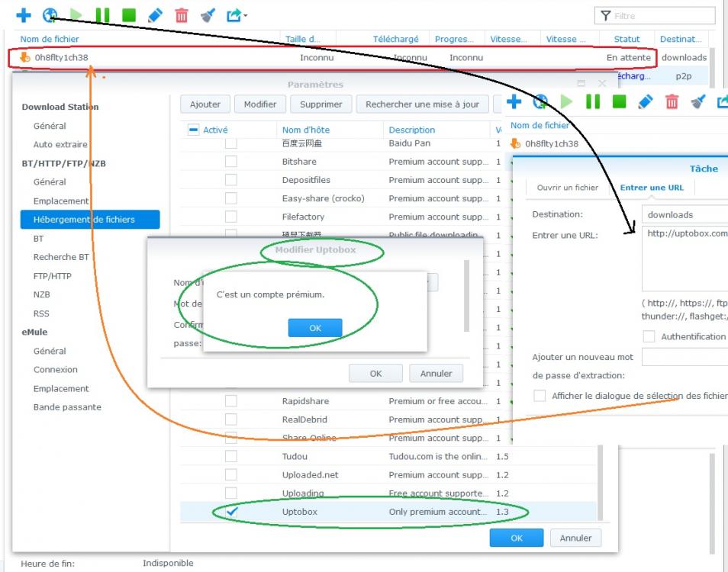Open Bande passante under eMule
Screen dimensions: 728x572
coord(67,407)
